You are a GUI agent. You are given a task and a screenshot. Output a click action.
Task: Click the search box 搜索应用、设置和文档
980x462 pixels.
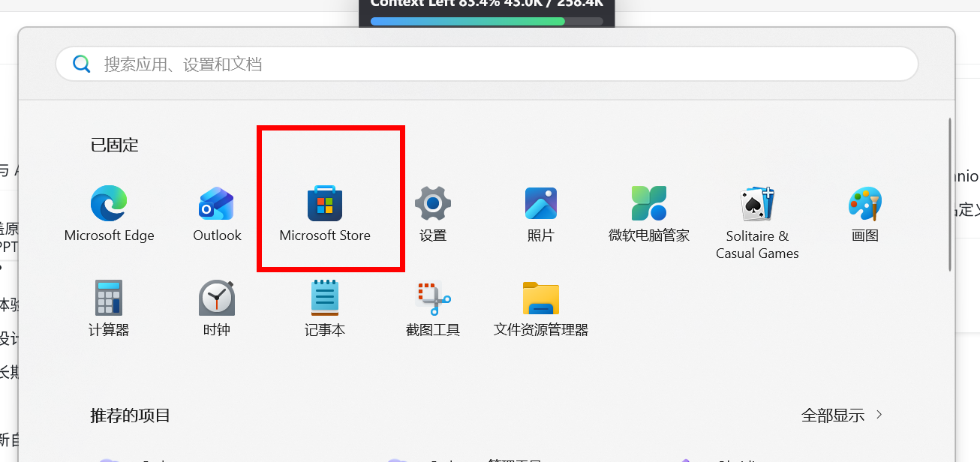[487, 64]
